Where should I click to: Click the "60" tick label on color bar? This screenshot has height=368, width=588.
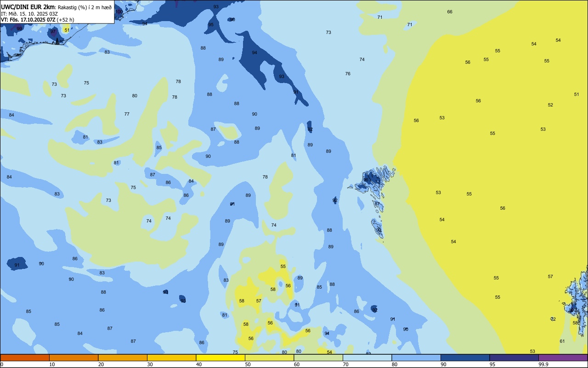(x=297, y=364)
